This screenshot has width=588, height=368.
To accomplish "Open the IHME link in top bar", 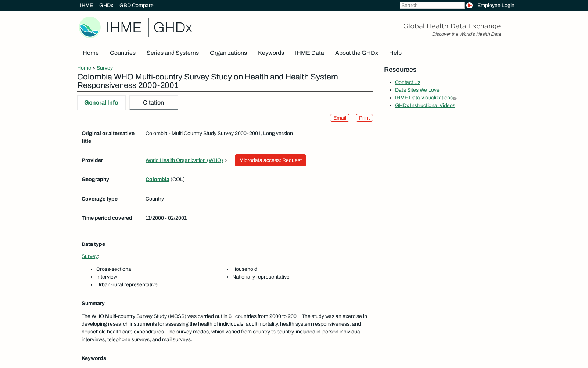I will 86,6.
